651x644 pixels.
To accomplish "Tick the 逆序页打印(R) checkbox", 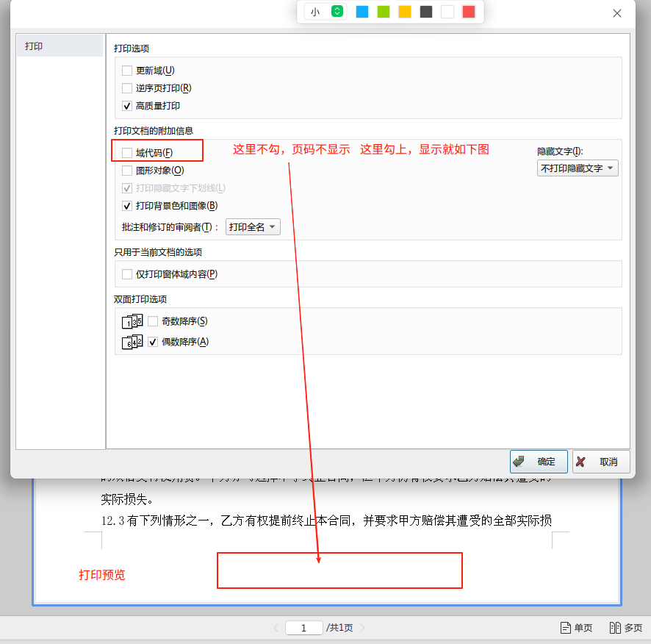I will (x=127, y=88).
